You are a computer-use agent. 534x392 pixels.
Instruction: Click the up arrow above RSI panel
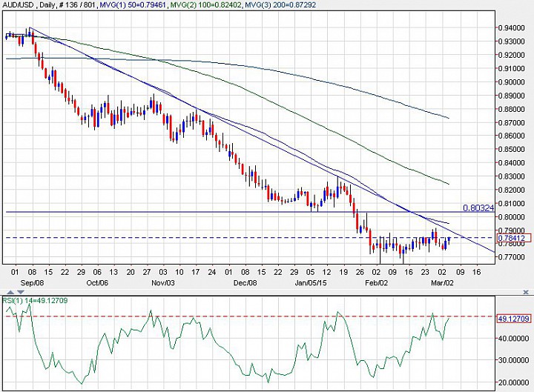click(10, 292)
